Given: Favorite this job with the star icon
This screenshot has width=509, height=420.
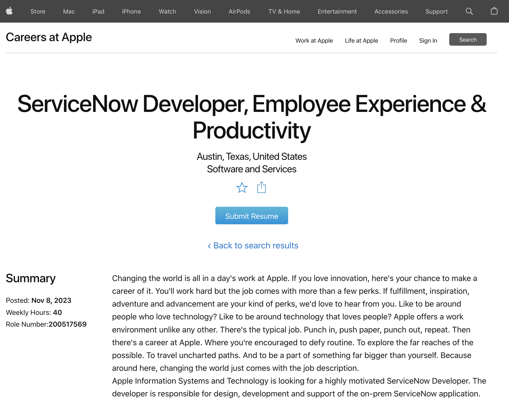Looking at the screenshot, I should pos(242,188).
